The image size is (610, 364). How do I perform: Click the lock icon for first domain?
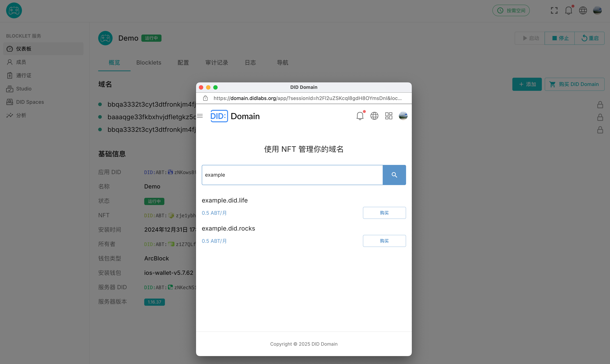tap(600, 105)
